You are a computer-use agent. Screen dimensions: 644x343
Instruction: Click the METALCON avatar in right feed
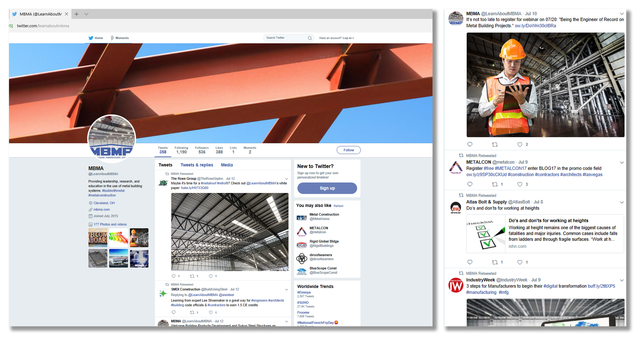pyautogui.click(x=456, y=167)
